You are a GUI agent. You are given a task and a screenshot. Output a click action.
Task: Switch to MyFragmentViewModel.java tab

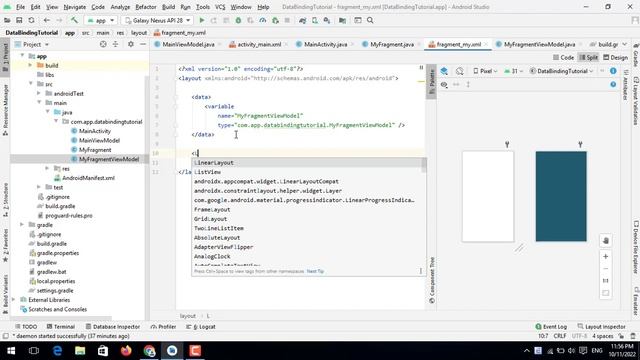coord(539,44)
